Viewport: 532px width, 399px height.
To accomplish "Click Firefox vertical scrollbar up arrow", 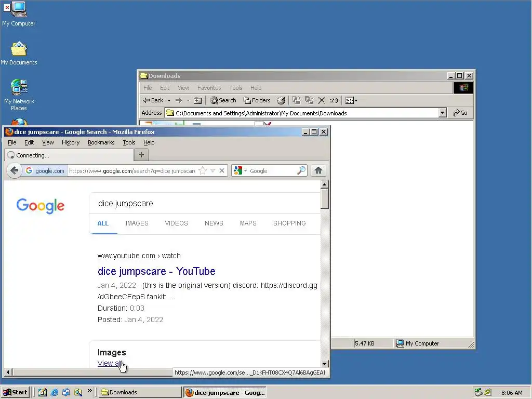I will pos(324,184).
